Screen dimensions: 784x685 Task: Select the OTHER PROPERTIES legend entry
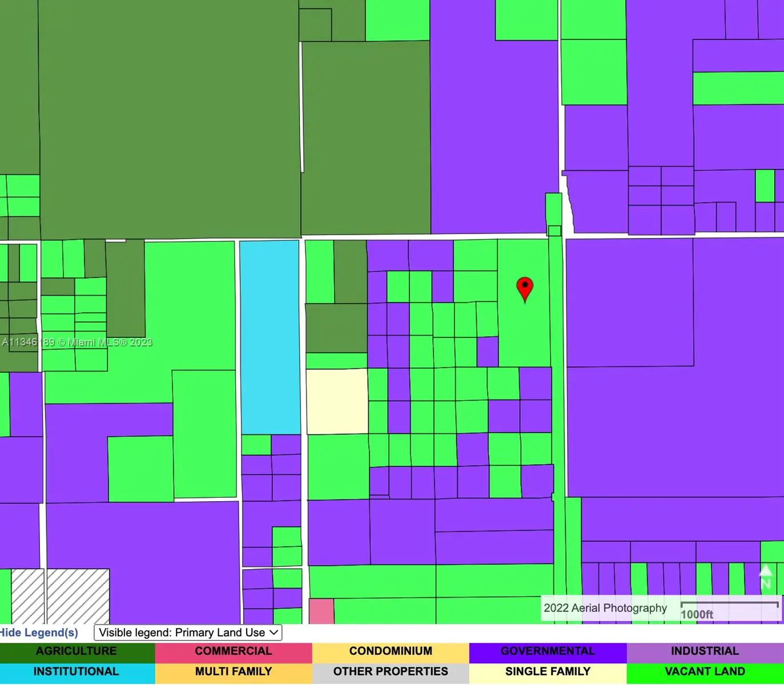point(391,672)
